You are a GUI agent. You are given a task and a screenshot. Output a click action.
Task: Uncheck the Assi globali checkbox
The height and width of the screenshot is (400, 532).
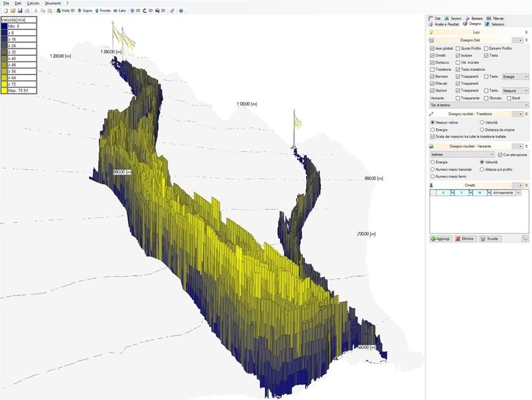pos(432,48)
